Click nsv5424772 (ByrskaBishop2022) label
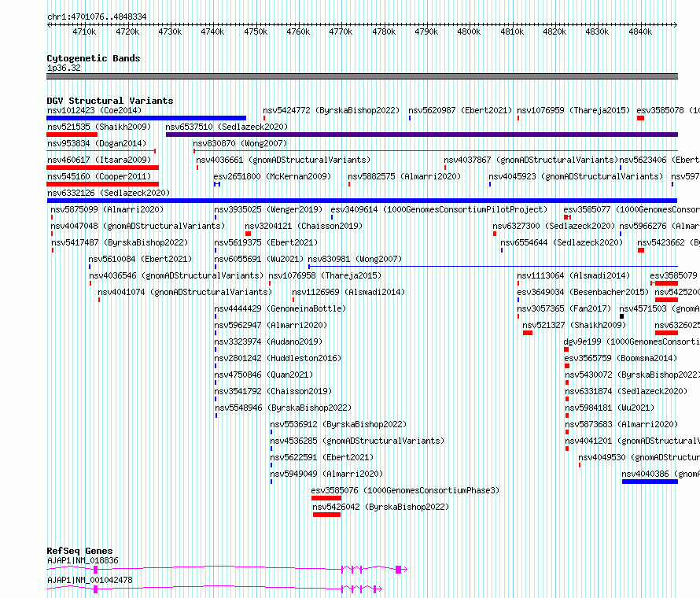Viewport: 700px width, 598px height. coord(331,110)
